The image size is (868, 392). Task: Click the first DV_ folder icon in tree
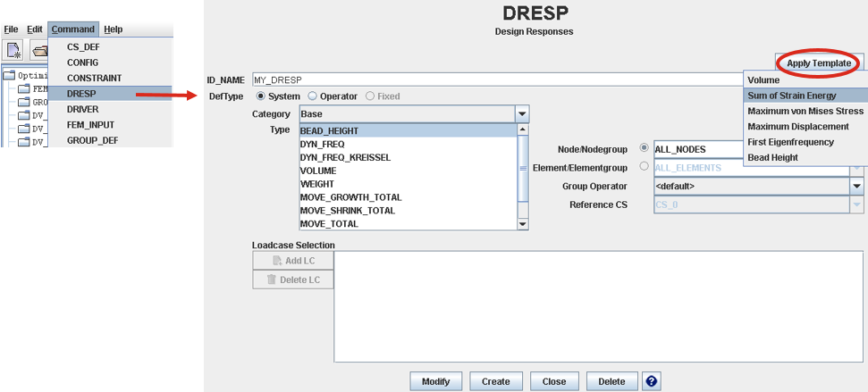point(24,116)
